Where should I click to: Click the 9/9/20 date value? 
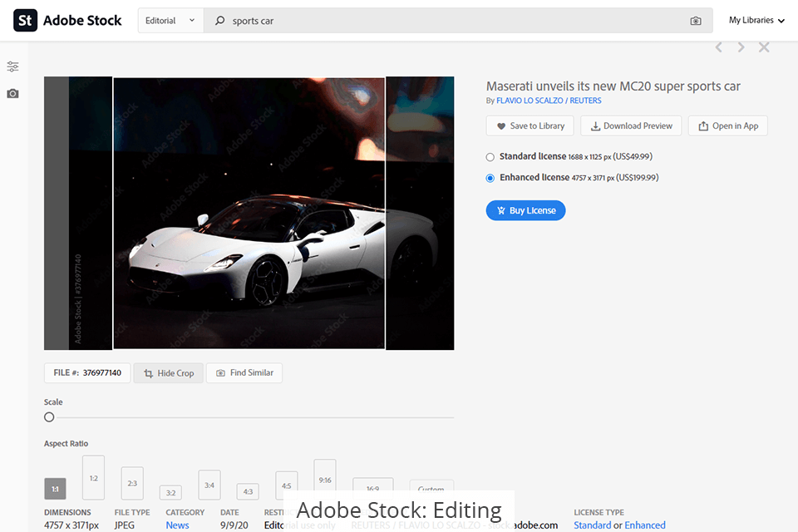point(234,525)
